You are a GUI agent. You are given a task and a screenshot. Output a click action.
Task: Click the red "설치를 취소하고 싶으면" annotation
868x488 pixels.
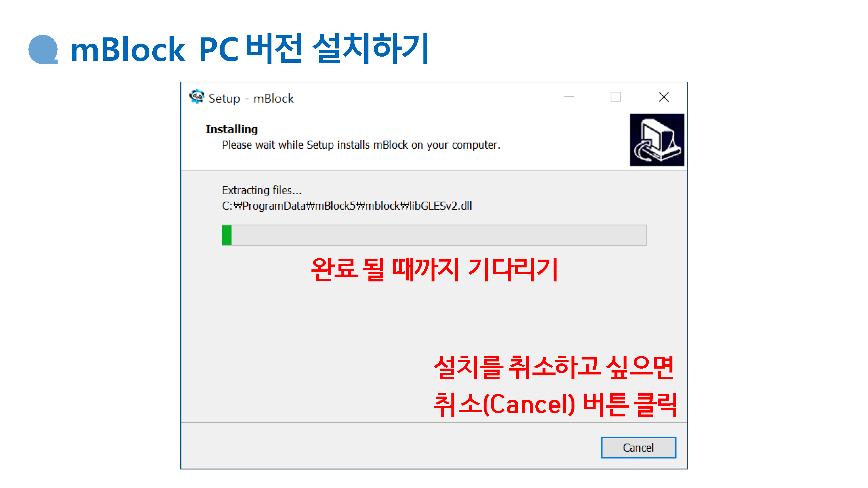tap(554, 367)
